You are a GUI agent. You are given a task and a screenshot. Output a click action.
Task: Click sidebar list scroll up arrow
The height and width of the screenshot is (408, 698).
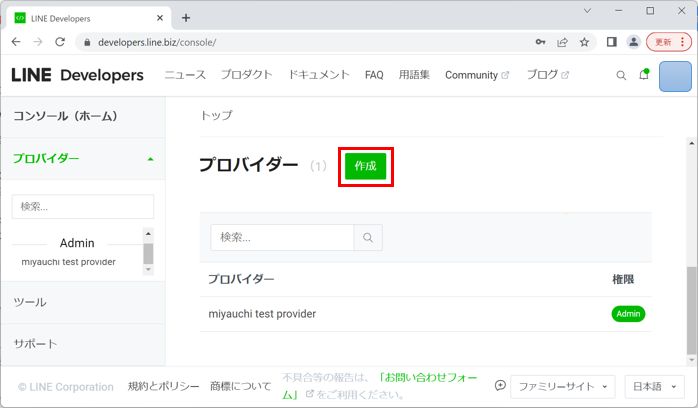[x=148, y=234]
